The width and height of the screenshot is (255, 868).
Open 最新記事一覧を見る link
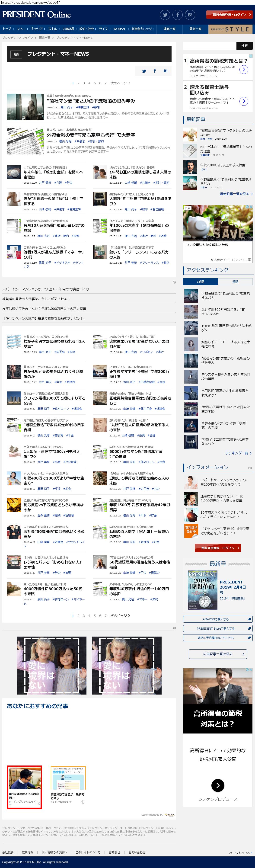236,194
